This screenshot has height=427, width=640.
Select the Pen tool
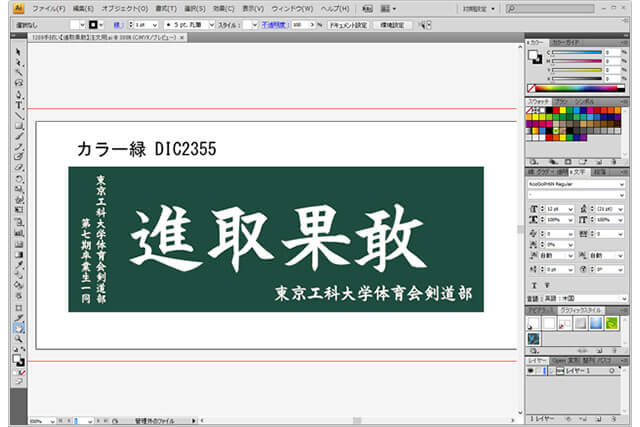pos(18,95)
